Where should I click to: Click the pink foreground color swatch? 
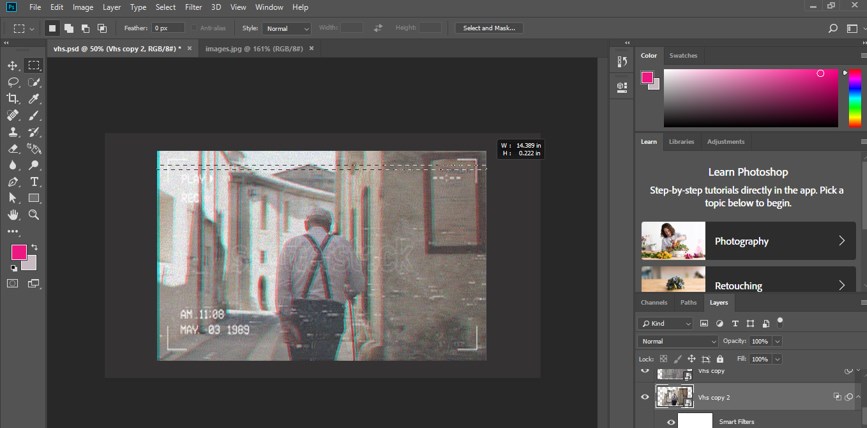[x=18, y=252]
